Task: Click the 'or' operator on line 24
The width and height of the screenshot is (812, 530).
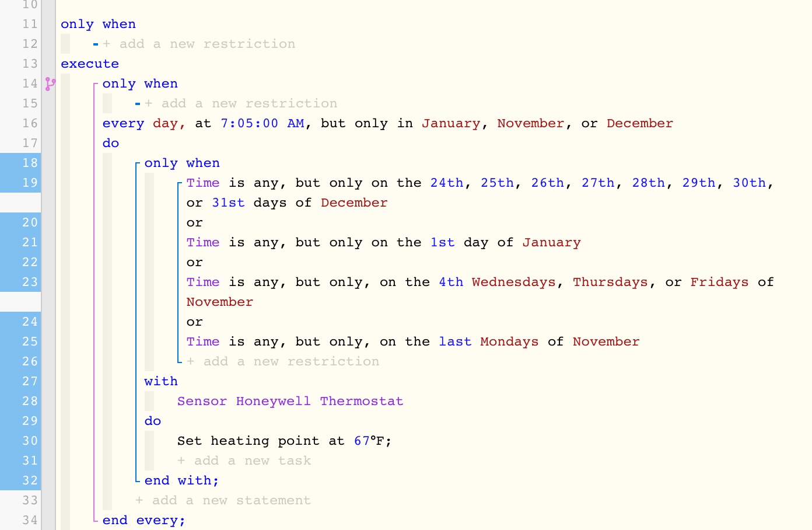Action: click(x=195, y=322)
